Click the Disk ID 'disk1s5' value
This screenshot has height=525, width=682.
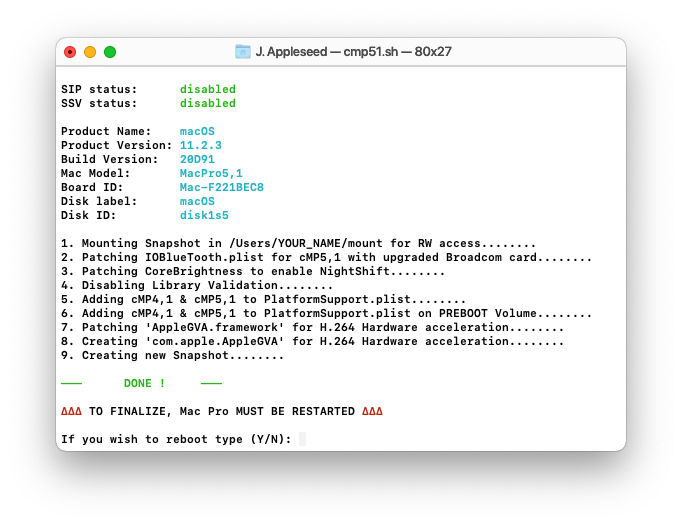pos(204,215)
